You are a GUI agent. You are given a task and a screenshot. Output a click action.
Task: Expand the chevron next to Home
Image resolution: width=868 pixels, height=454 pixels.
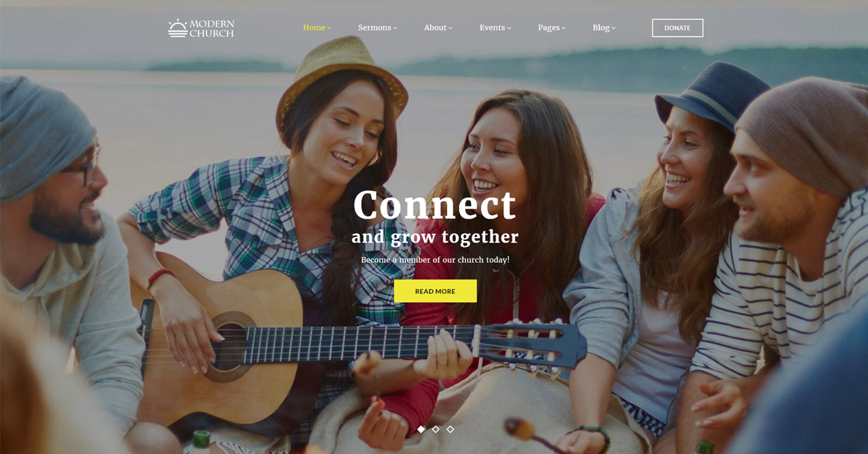329,28
